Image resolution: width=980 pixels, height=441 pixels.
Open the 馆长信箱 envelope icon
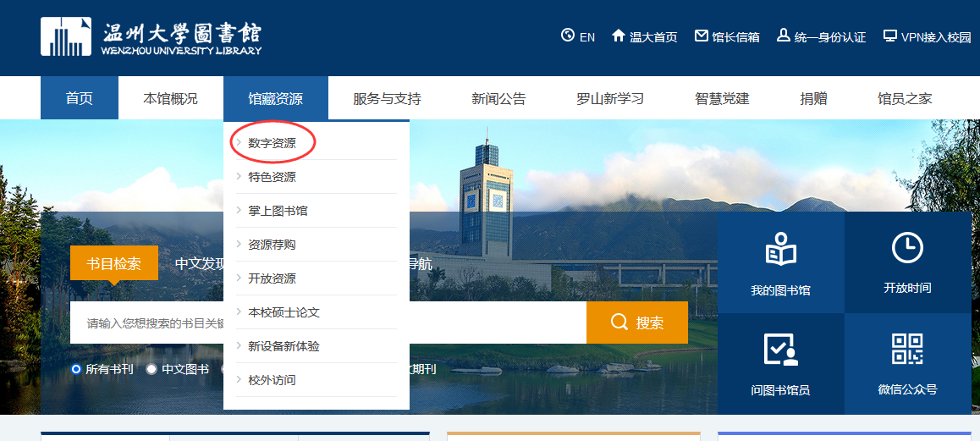[x=701, y=36]
